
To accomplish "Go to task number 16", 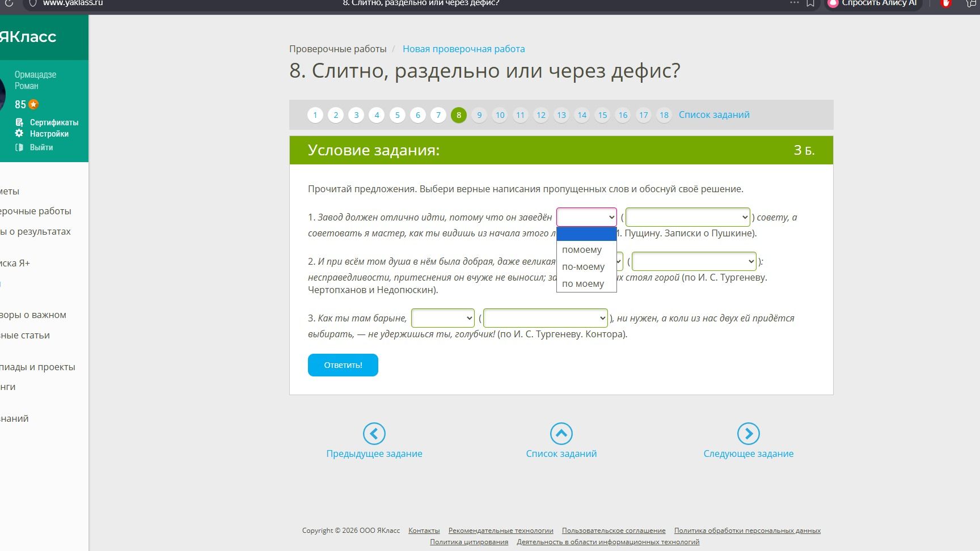I will (623, 115).
